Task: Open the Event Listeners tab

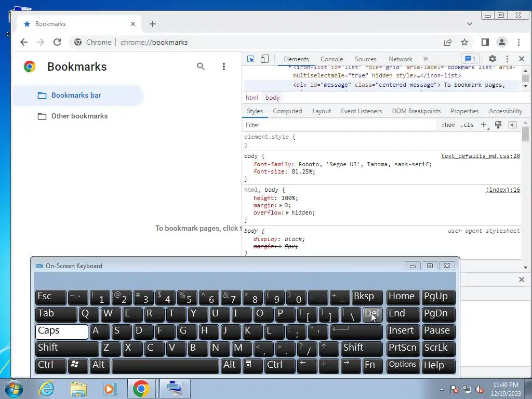Action: pos(361,111)
